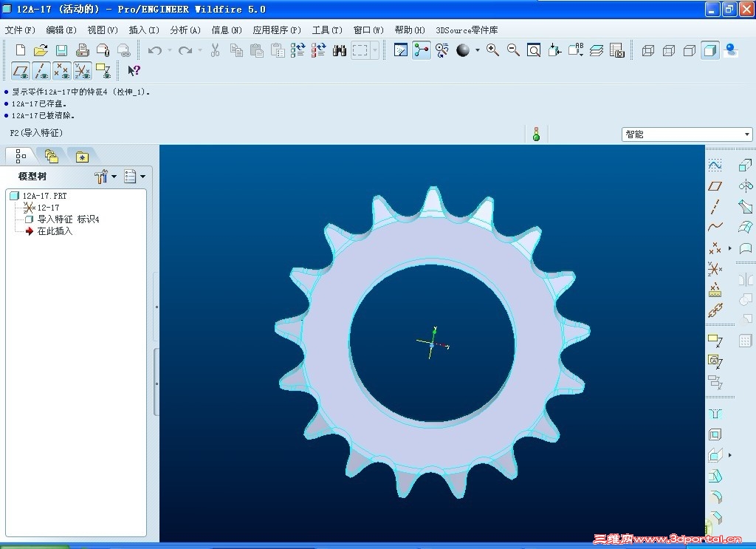Click the context-sensitive help pointer icon
Image resolution: width=756 pixels, height=549 pixels.
(134, 71)
